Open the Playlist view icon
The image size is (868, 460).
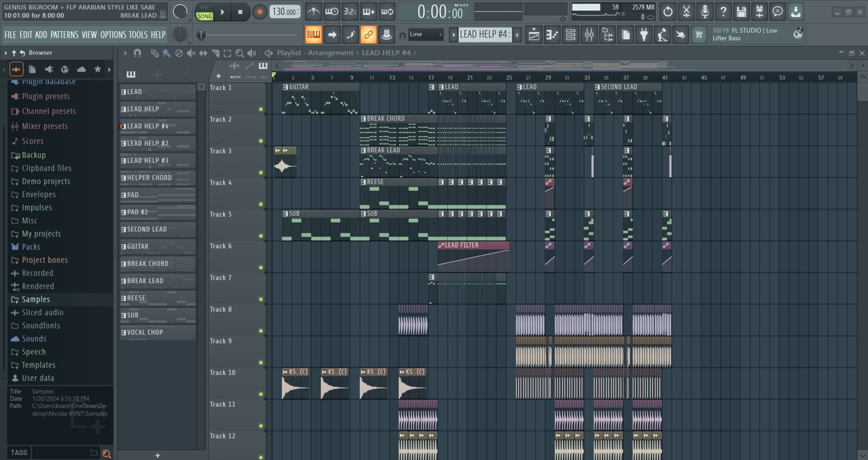coord(534,35)
